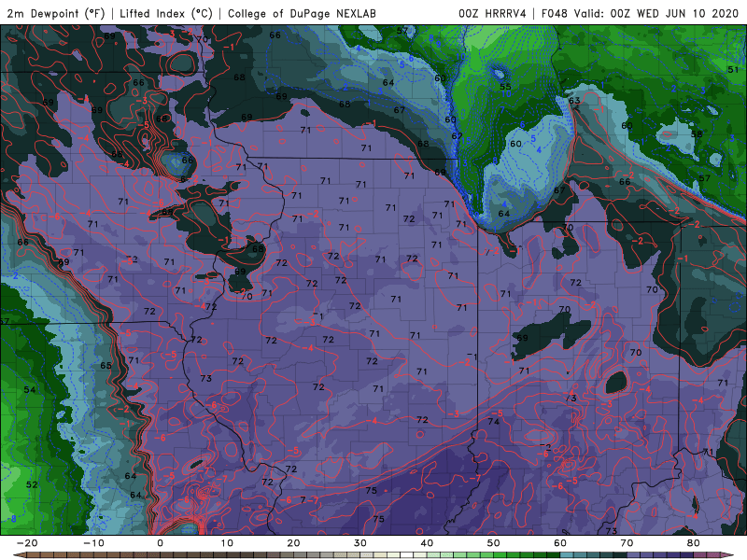Click the 40 tick label on the colorbar
Screen dimensions: 747x560
(x=427, y=543)
